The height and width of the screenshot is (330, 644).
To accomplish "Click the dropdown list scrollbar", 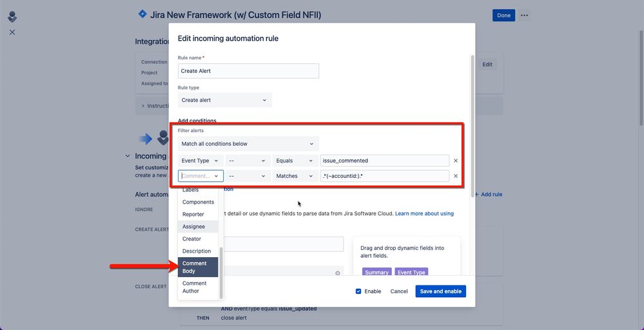I will [x=221, y=273].
